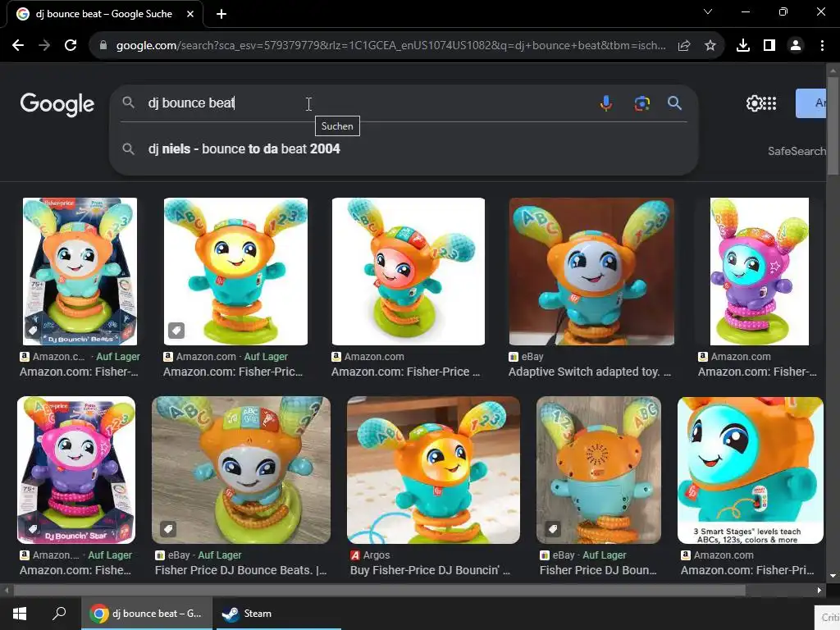This screenshot has width=840, height=630.
Task: Search by image with Google Lens icon
Action: point(641,103)
